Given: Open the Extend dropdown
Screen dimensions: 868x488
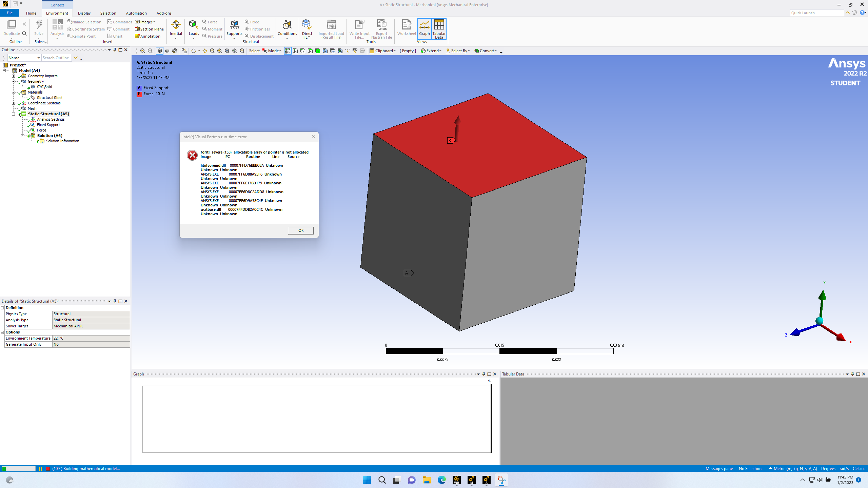Looking at the screenshot, I should click(431, 51).
